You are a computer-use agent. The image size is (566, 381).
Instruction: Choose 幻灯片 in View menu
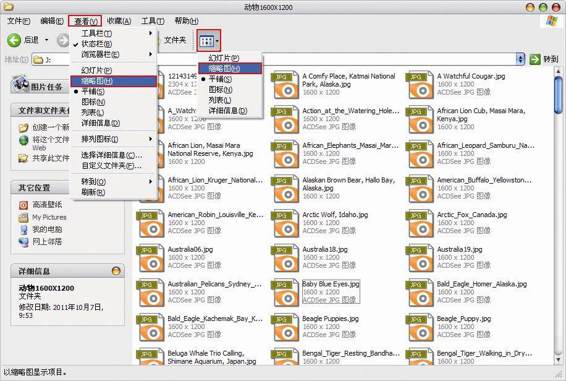96,70
